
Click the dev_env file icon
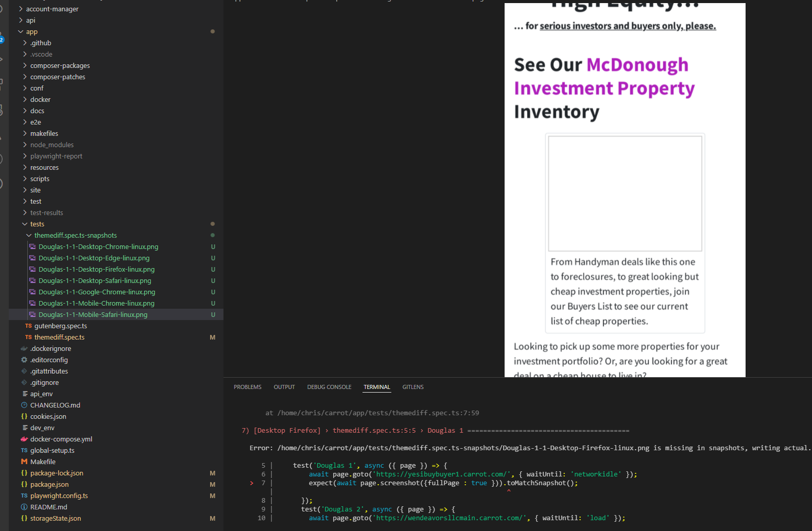pyautogui.click(x=24, y=428)
